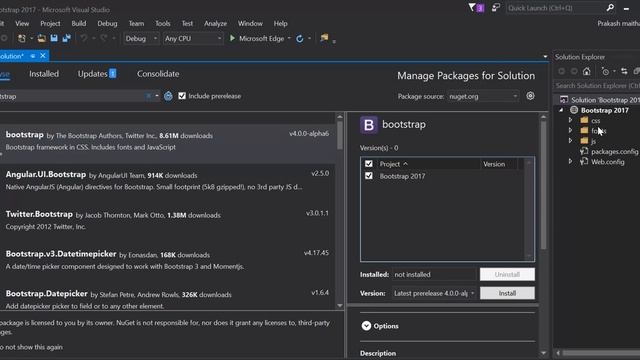Click the css folder icon
This screenshot has width=640, height=360.
584,120
